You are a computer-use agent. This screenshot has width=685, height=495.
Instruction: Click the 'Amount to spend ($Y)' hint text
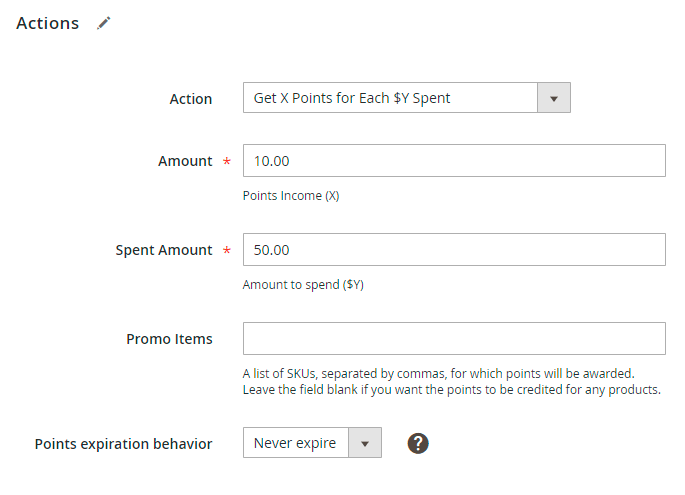[303, 285]
